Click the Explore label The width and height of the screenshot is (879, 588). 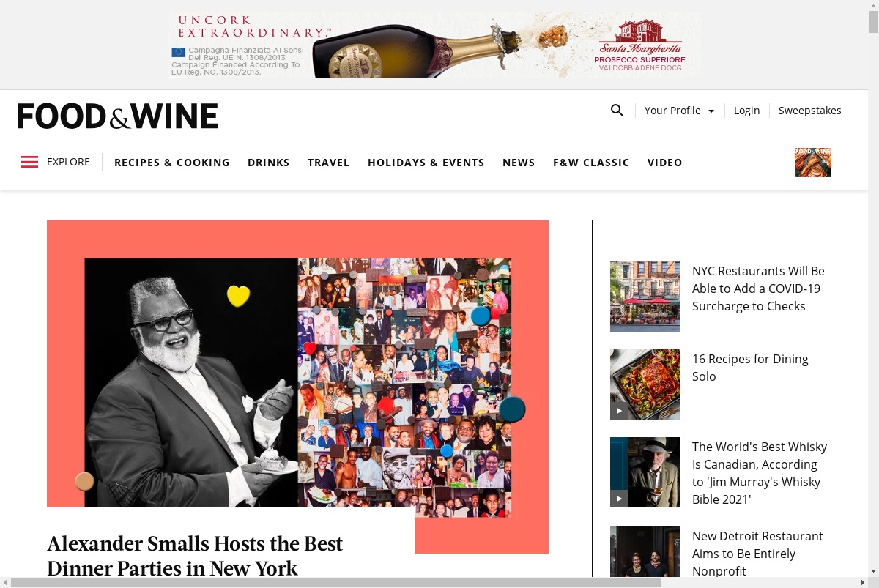click(x=68, y=162)
